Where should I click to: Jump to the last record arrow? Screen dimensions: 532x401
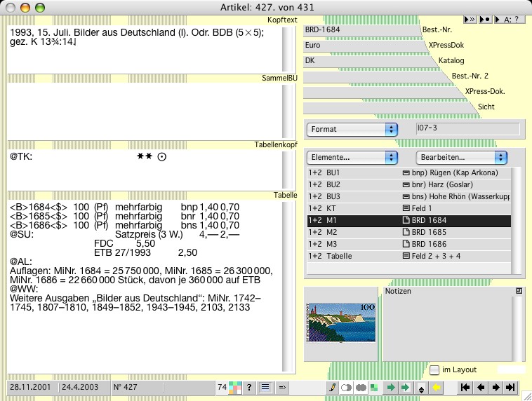pos(510,386)
